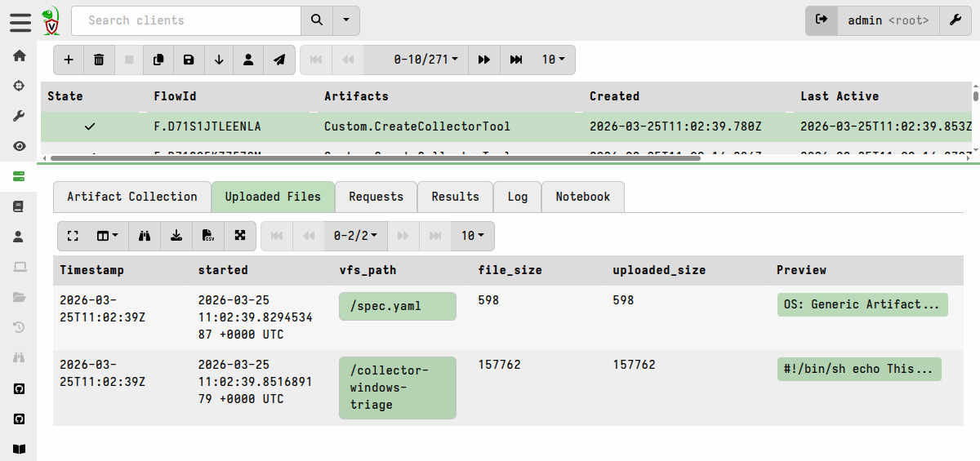980x461 pixels.
Task: Open Server Artifacts icon in sidebar
Action: point(19,176)
